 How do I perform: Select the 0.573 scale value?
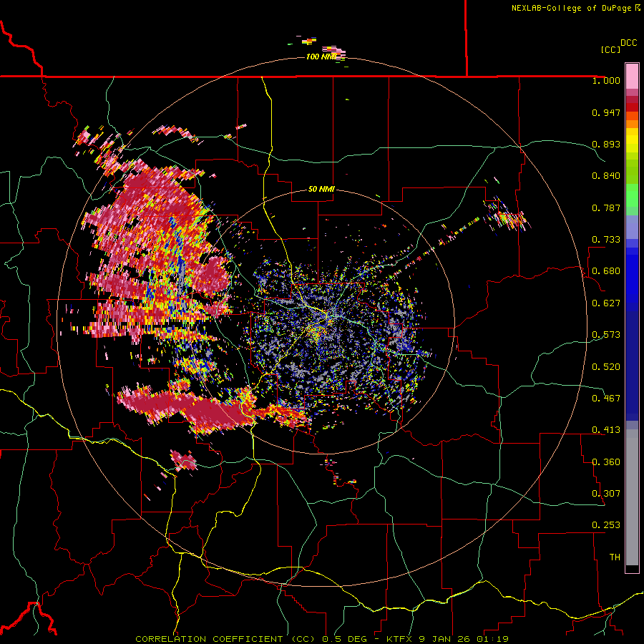pos(606,335)
